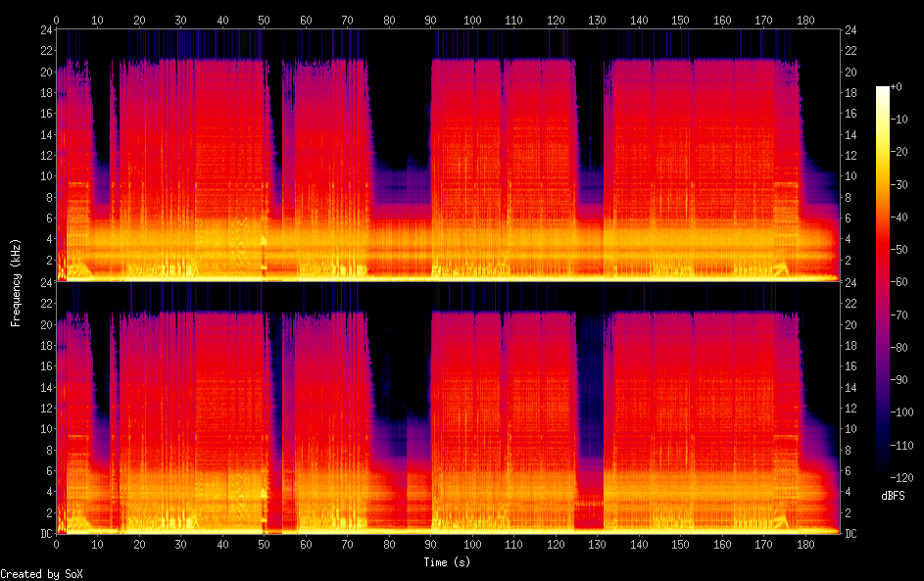Click the lower channel spectrogram plot
The height and width of the screenshot is (581, 924).
pos(448,408)
